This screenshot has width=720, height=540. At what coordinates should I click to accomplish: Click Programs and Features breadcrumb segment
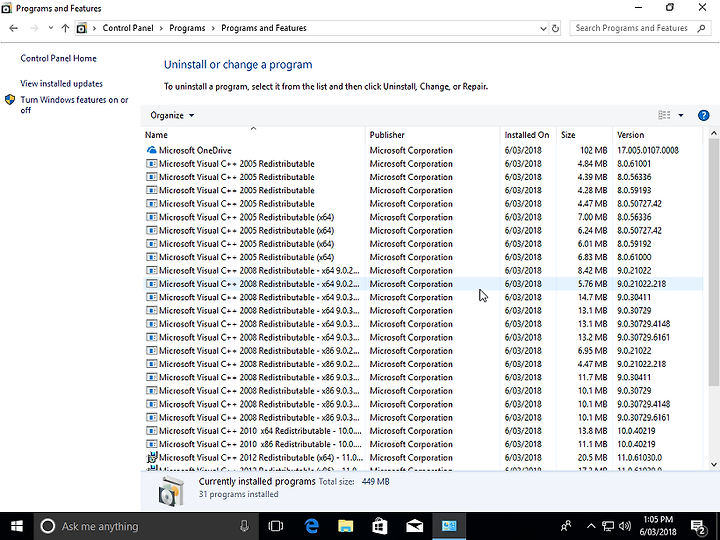coord(264,28)
